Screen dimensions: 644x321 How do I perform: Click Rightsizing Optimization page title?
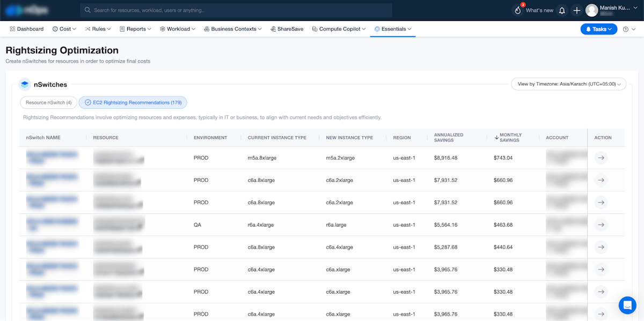[62, 50]
